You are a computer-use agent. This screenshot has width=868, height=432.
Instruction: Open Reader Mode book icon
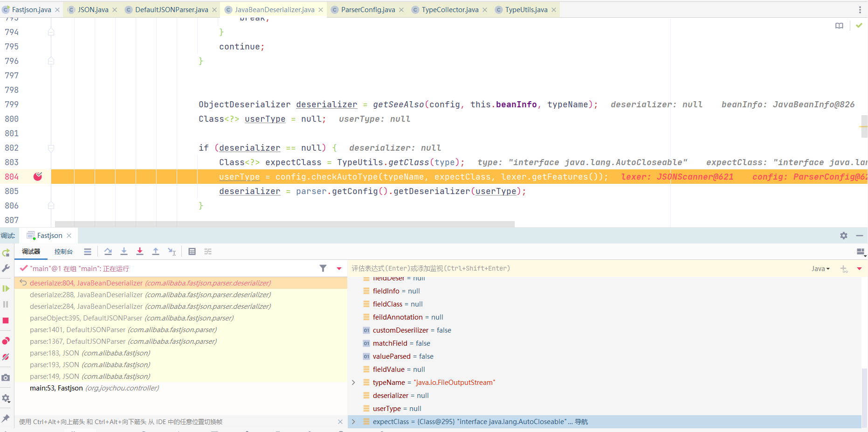pos(839,26)
